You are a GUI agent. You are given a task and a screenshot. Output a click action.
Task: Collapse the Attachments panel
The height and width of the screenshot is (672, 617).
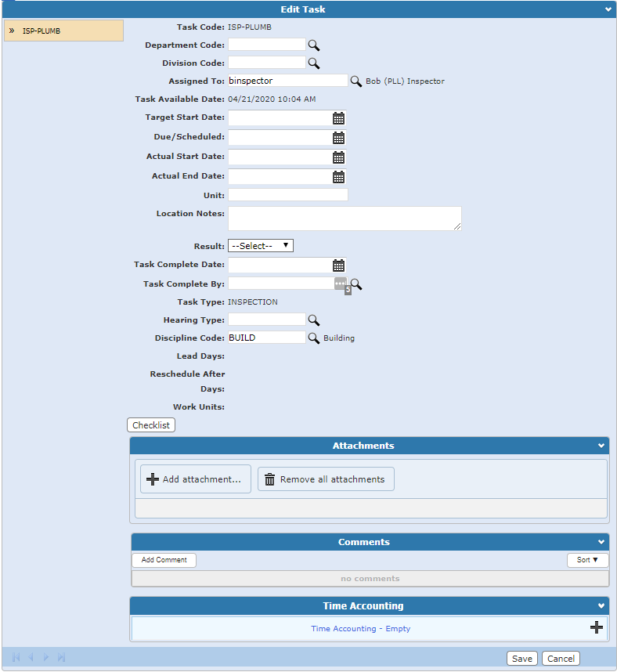(x=601, y=446)
